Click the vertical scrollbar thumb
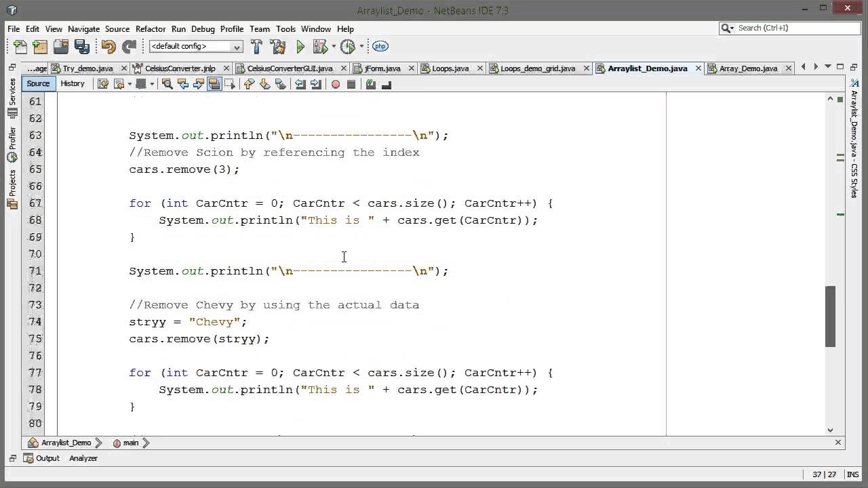Viewport: 868px width, 488px height. tap(830, 317)
